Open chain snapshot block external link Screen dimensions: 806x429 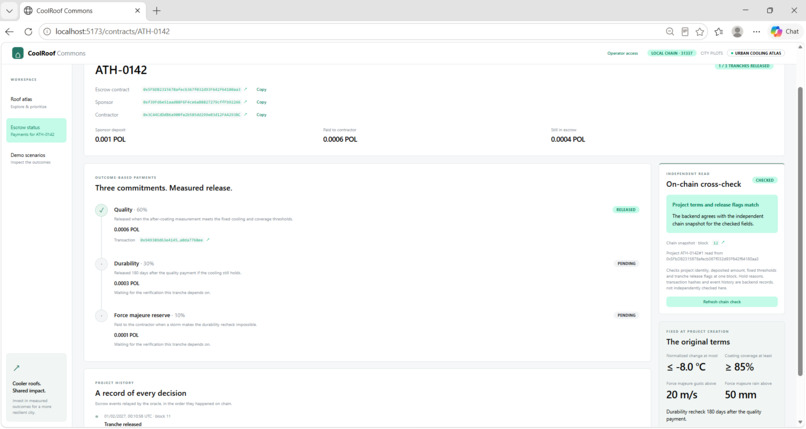click(723, 243)
